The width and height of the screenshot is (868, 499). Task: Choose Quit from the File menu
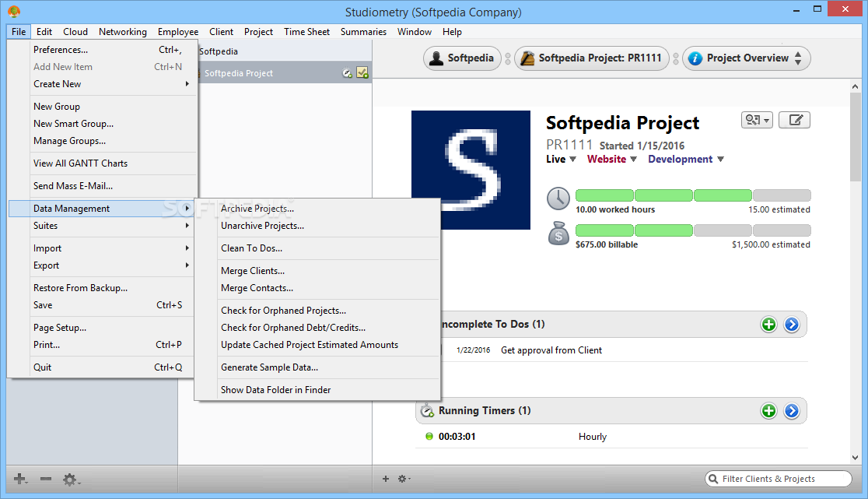[102, 367]
